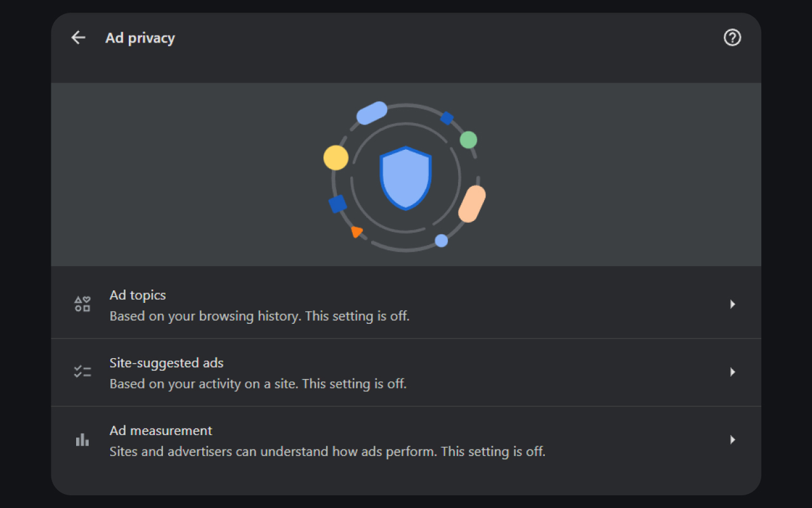Expand Ad measurement with the right chevron
Screen dimensions: 812x508
coord(733,439)
